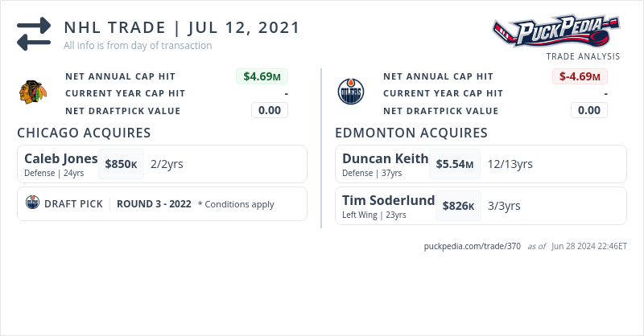The height and width of the screenshot is (336, 644).
Task: Click the Chicago Blackhawks team logo
Action: (32, 92)
